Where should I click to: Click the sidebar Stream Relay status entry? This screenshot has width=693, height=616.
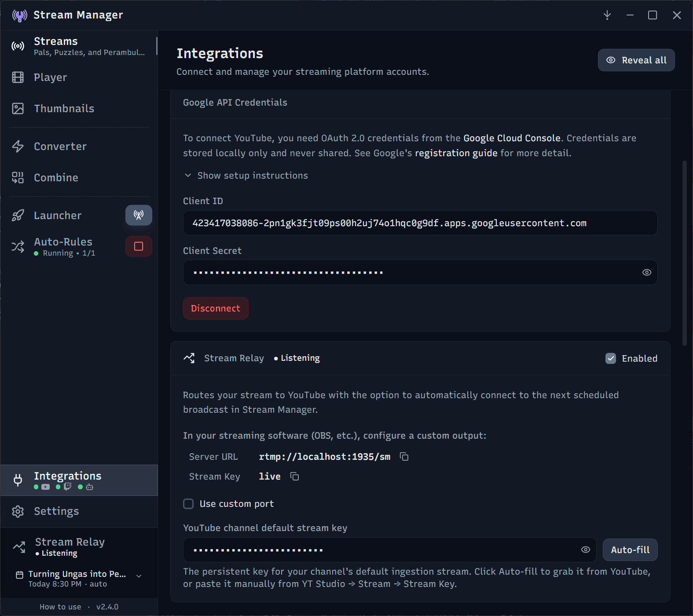tap(79, 547)
